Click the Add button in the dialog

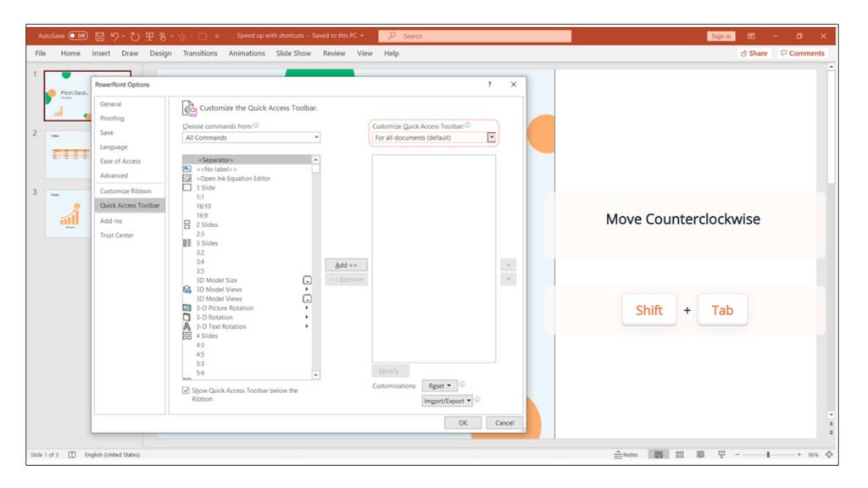(346, 263)
